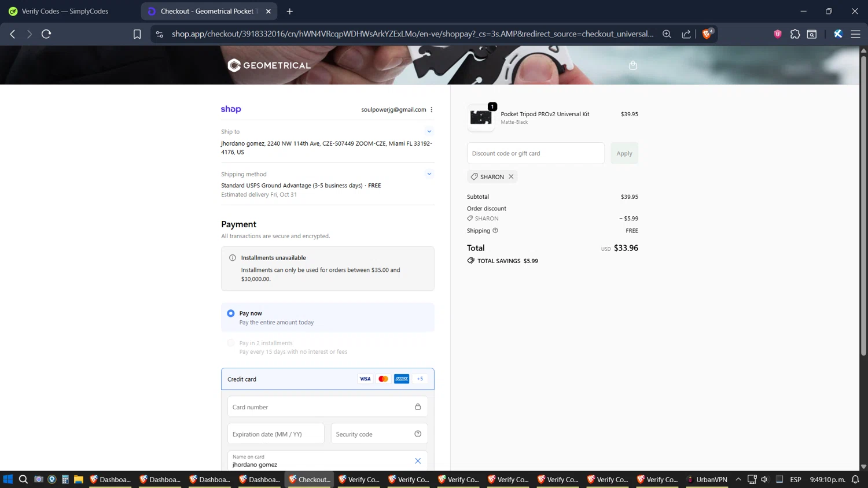Open the pink U shield extension
Viewport: 868px width, 488px height.
(778, 34)
